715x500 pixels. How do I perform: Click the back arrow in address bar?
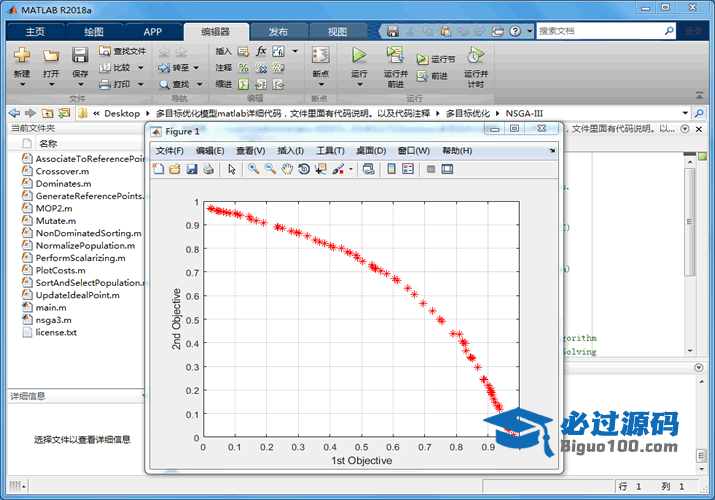[x=15, y=113]
